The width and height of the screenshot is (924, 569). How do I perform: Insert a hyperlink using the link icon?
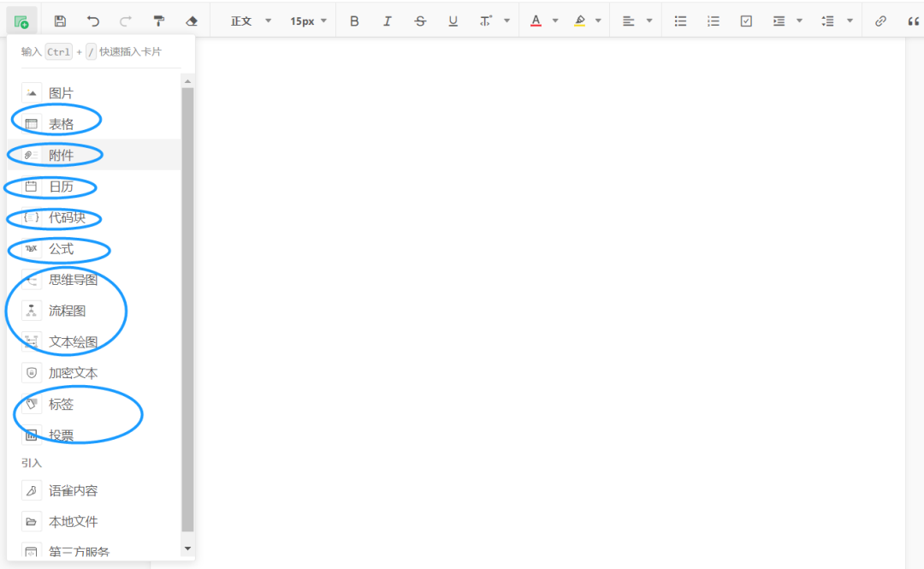click(880, 21)
